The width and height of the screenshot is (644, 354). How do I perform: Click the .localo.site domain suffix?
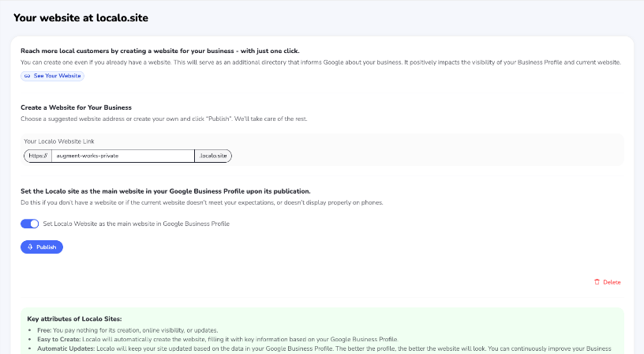(x=213, y=156)
